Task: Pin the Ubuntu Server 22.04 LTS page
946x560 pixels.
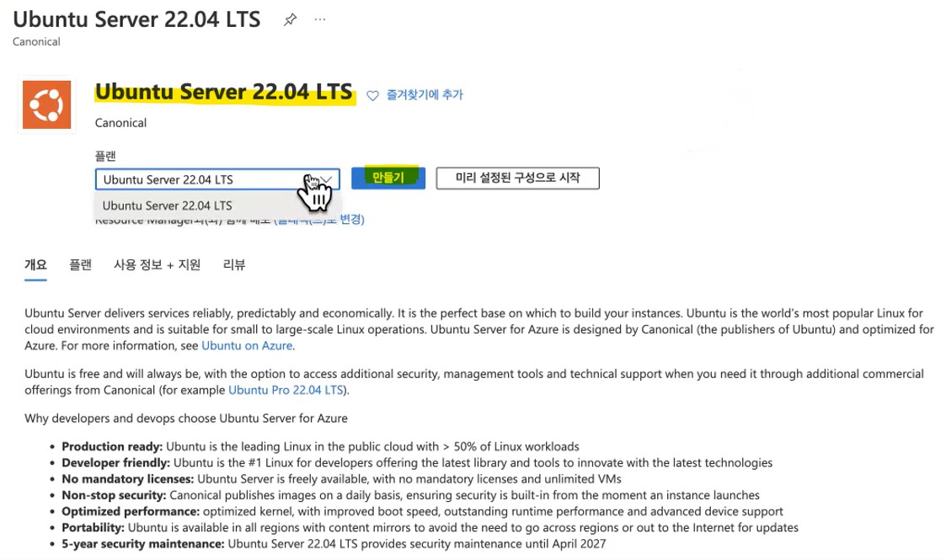Action: 290,19
